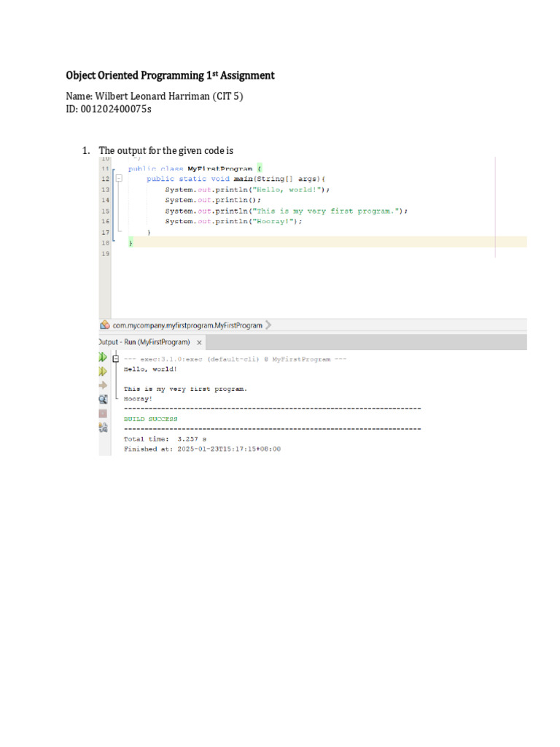
Task: Click the chevron after the MyFirstProgram breadcrumb
Action: click(x=268, y=325)
